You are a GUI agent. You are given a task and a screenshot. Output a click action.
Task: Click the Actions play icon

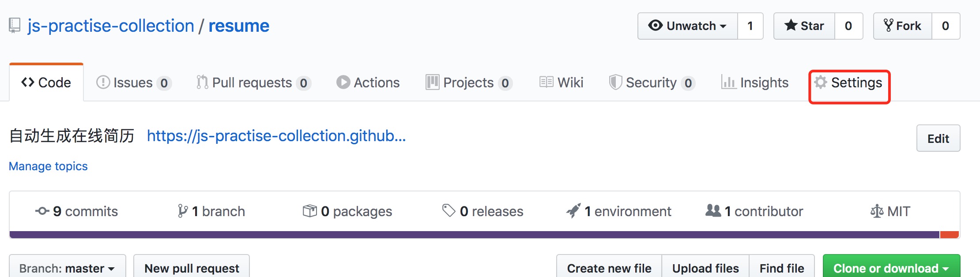click(343, 82)
